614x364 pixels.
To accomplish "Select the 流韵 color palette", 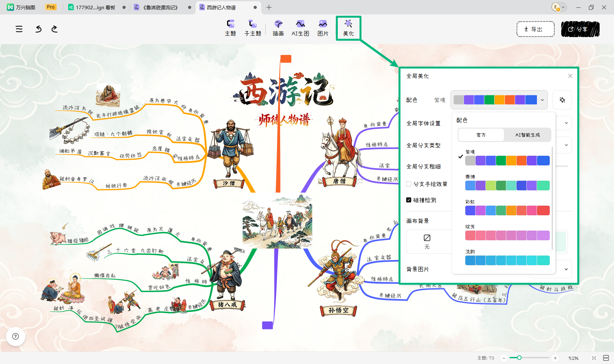I will point(507,260).
